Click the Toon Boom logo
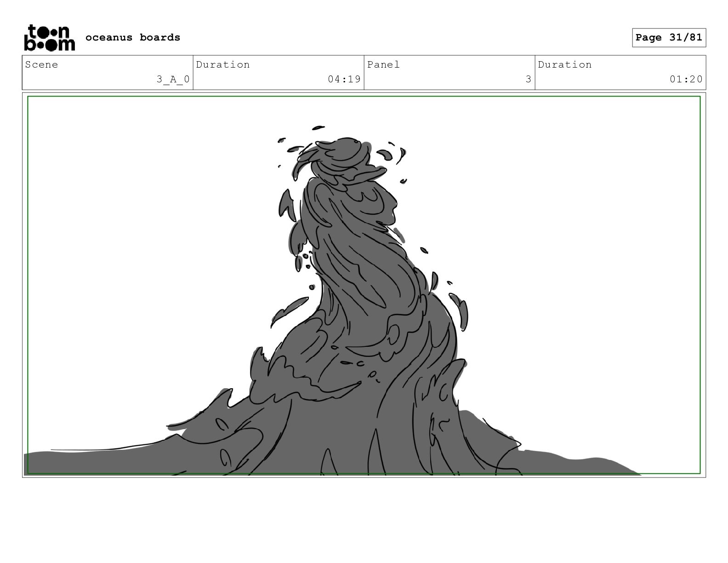Image resolution: width=728 pixels, height=563 pixels. tap(49, 38)
